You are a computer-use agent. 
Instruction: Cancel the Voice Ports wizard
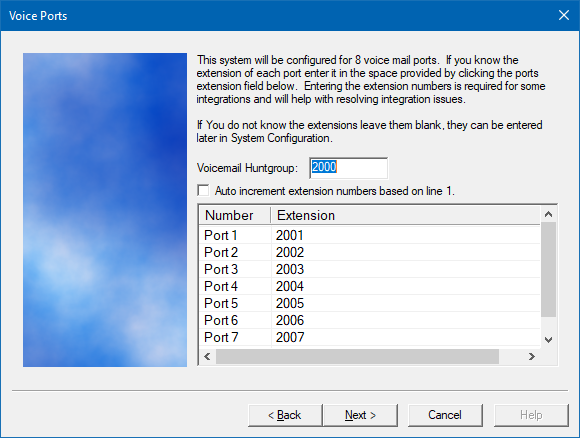(445, 415)
